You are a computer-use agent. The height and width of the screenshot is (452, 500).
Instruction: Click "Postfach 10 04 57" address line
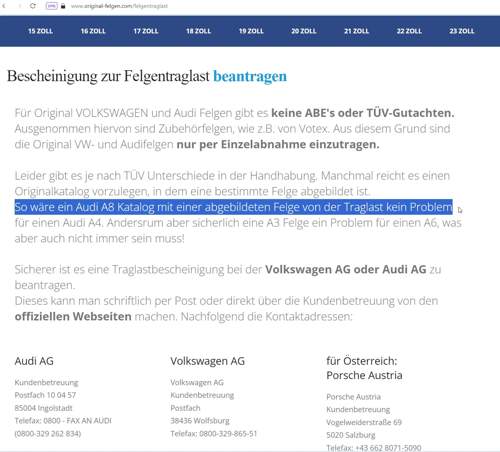45,395
